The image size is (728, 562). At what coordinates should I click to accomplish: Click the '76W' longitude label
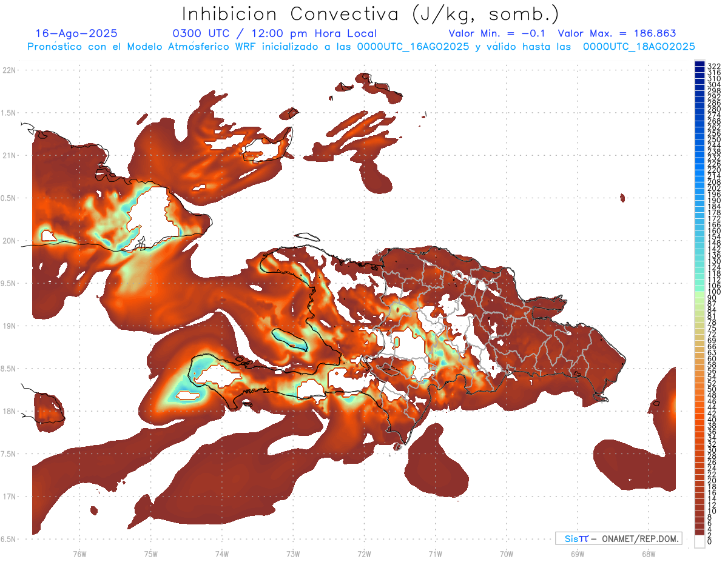click(x=79, y=554)
